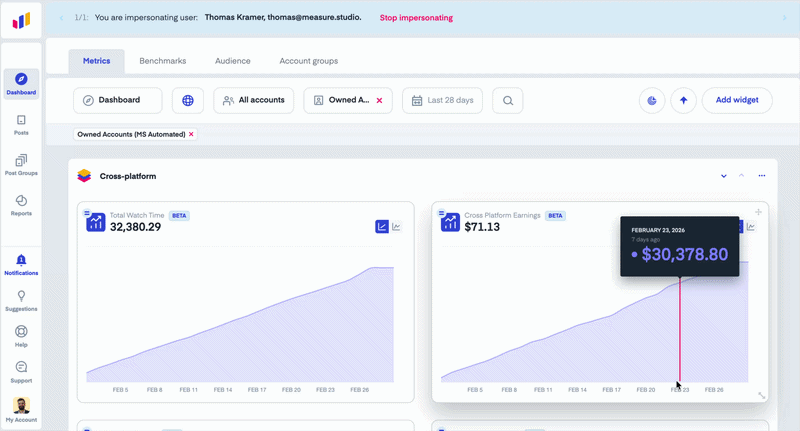The image size is (800, 431).
Task: Open Reports in the sidebar
Action: point(21,205)
